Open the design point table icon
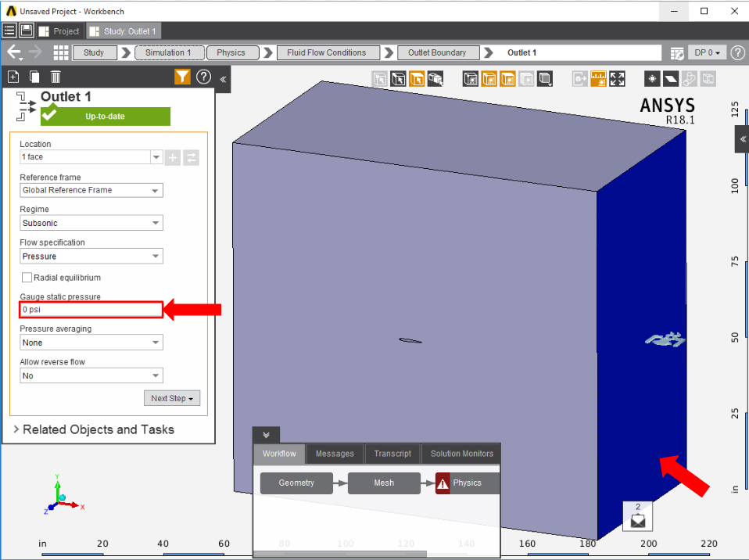This screenshot has width=749, height=560. tap(677, 53)
